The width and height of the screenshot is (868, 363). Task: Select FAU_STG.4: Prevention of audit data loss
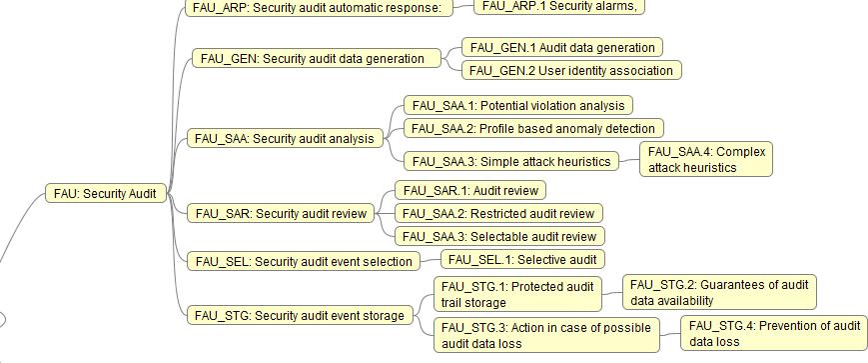click(774, 333)
